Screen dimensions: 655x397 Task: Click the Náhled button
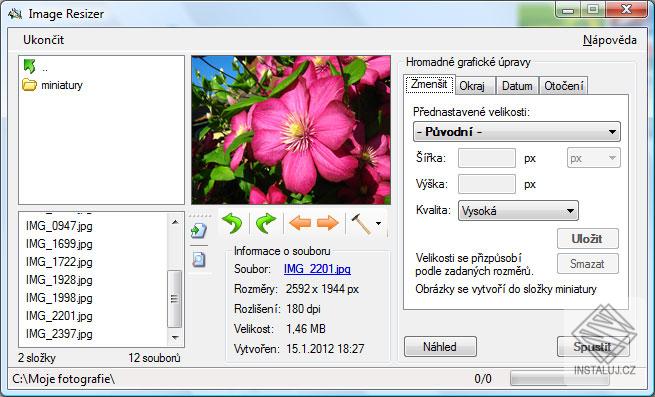pyautogui.click(x=440, y=346)
